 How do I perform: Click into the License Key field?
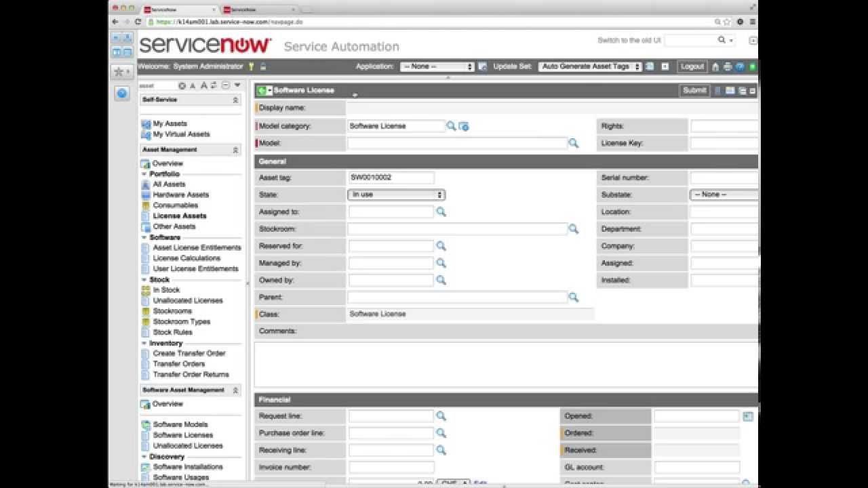[724, 143]
